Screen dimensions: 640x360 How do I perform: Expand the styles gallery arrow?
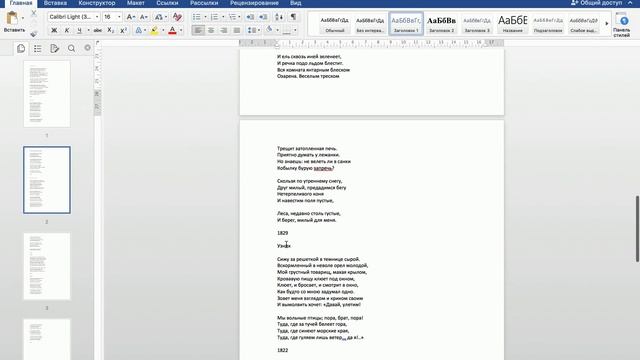607,24
